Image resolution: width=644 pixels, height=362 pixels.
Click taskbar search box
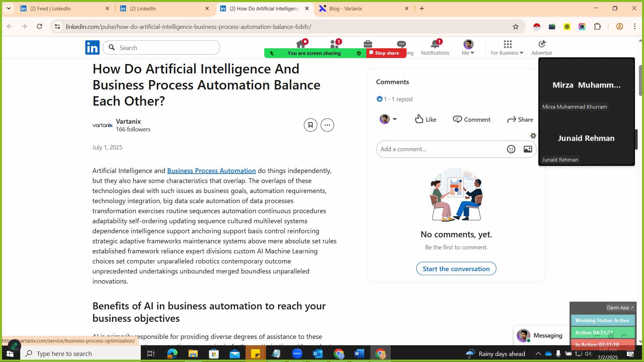80,354
